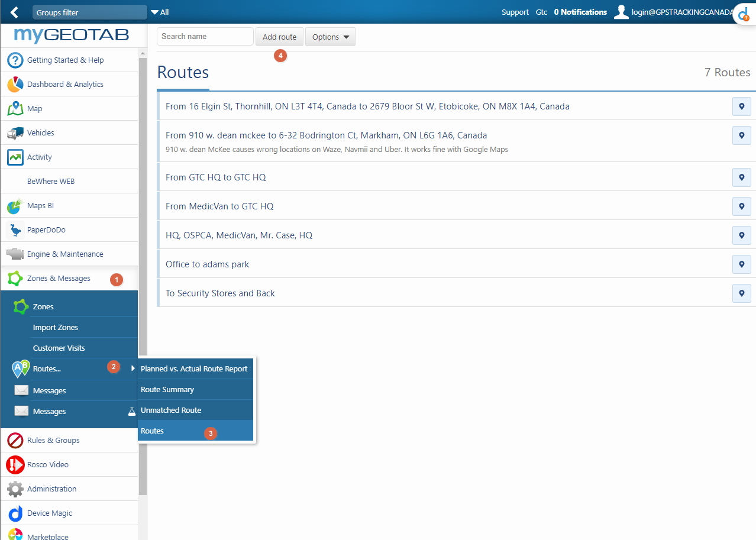Viewport: 756px width, 540px height.
Task: Click the Engine & Maintenance engine icon
Action: (x=15, y=254)
